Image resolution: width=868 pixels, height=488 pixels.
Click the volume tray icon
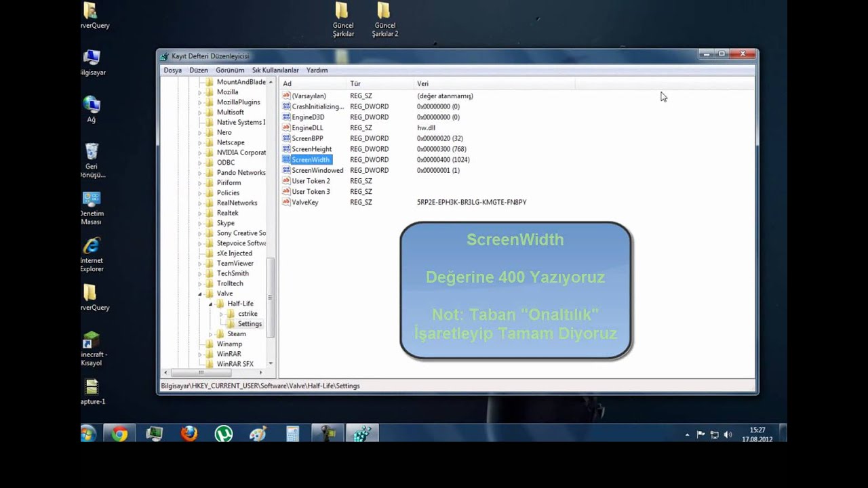pos(728,434)
